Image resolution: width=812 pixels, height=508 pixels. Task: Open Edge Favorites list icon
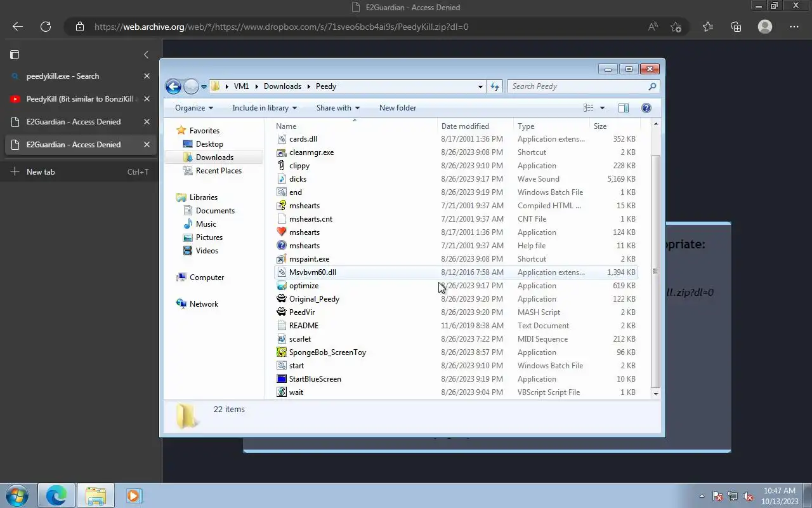tap(708, 27)
